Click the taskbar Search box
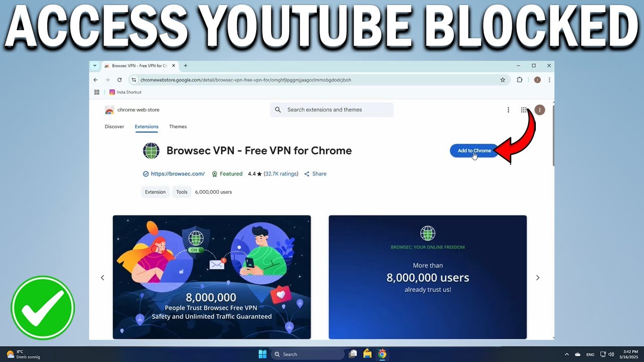Viewport: 644px width, 362px height. click(x=307, y=354)
